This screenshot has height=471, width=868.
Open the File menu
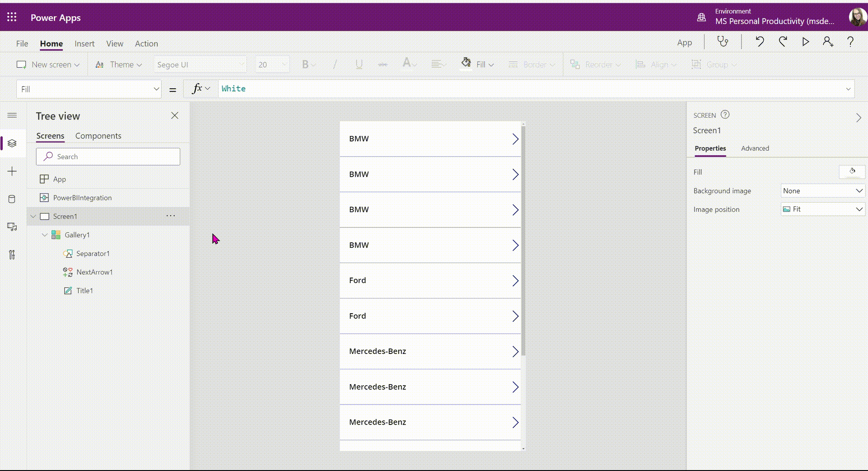coord(22,43)
